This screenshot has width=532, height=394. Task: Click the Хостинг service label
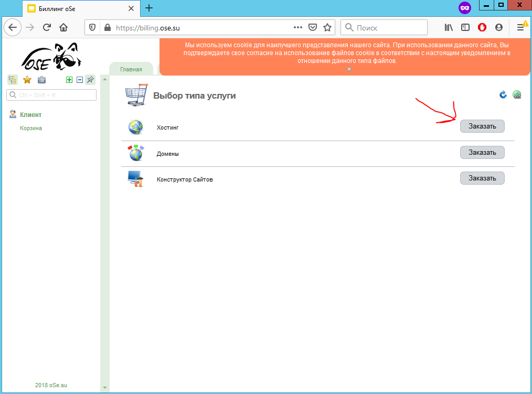pyautogui.click(x=167, y=127)
